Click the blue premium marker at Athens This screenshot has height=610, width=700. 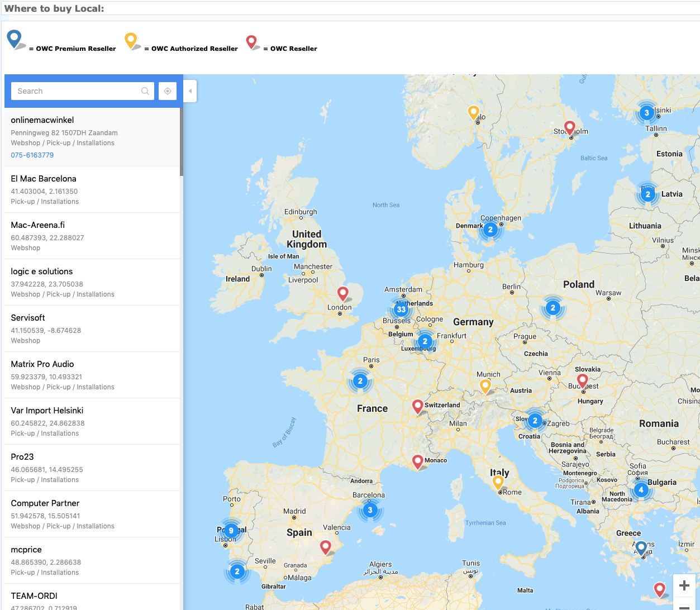pos(641,549)
